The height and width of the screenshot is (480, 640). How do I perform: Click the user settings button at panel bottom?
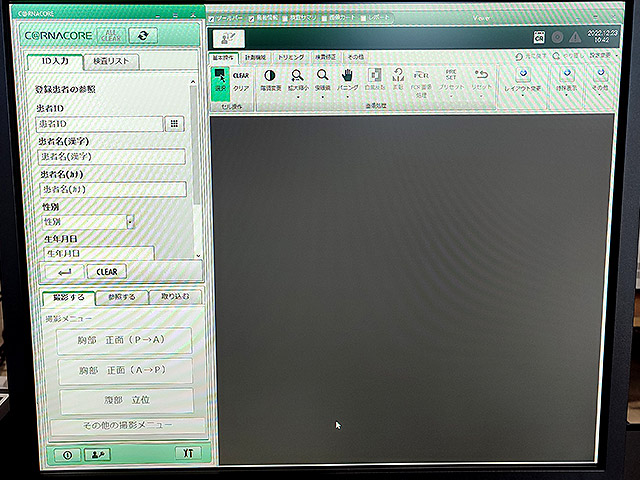click(97, 454)
